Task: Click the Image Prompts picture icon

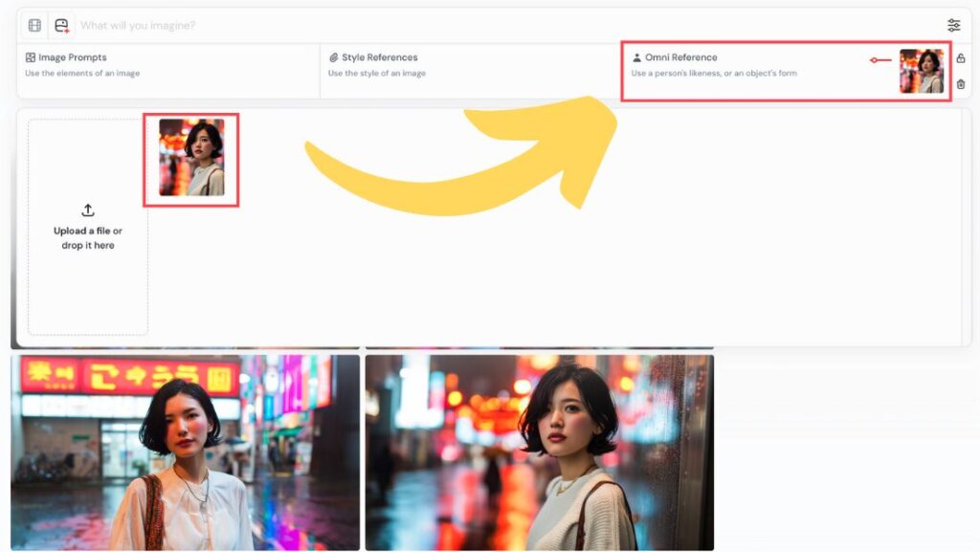Action: [31, 57]
